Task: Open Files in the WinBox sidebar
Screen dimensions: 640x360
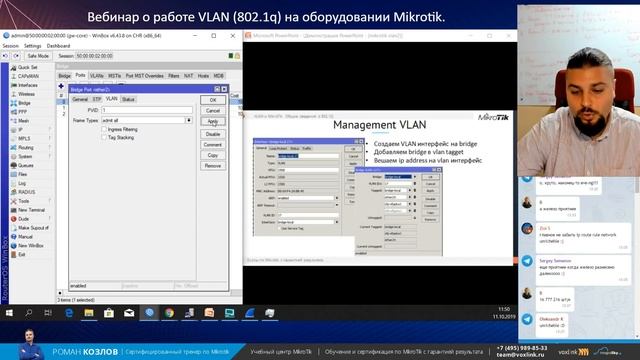Action: pos(22,174)
